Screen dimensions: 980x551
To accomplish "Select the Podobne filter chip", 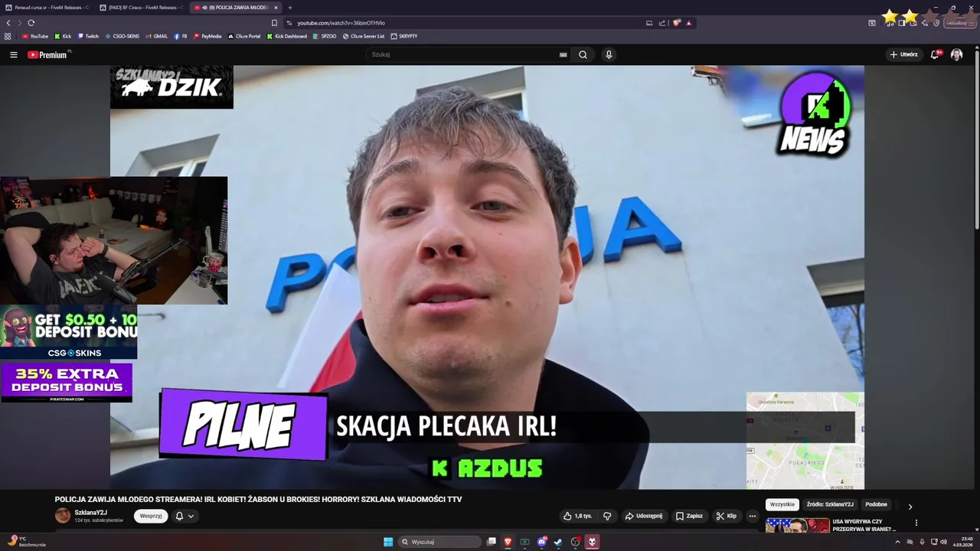I will coord(876,504).
